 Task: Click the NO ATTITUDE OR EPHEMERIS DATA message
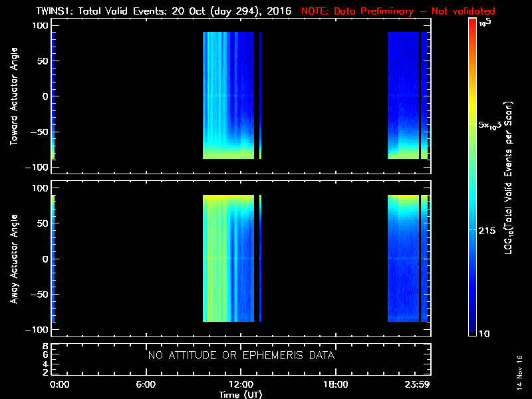point(241,356)
